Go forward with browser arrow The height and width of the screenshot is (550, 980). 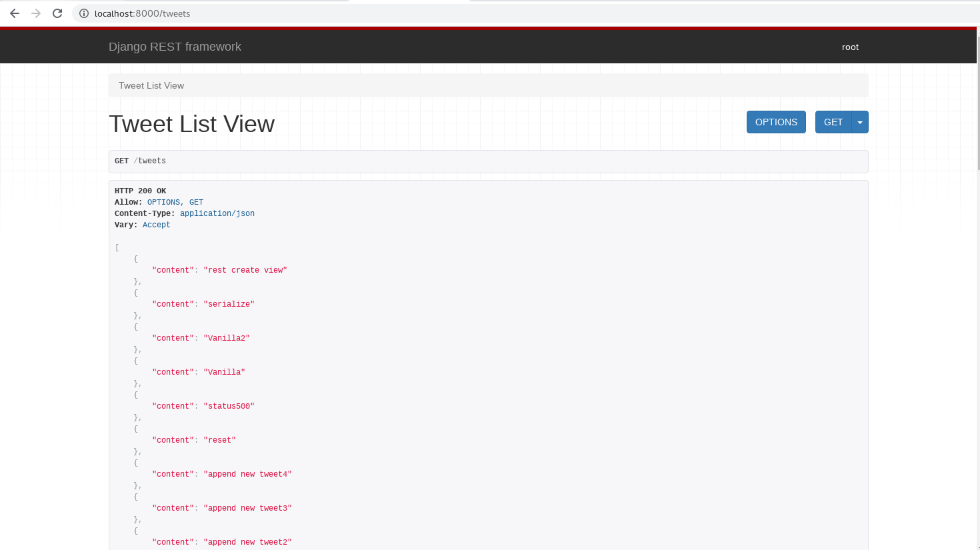36,13
